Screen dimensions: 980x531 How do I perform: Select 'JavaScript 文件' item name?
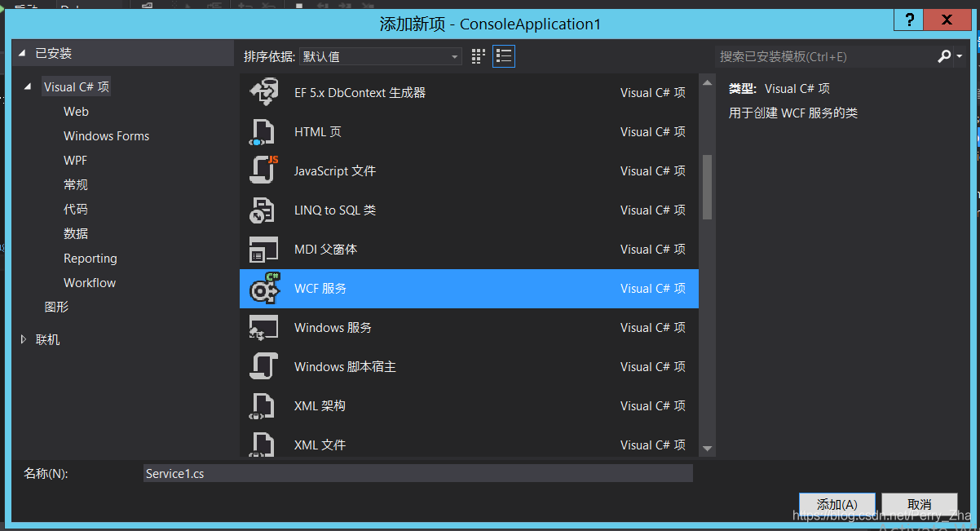tap(335, 170)
